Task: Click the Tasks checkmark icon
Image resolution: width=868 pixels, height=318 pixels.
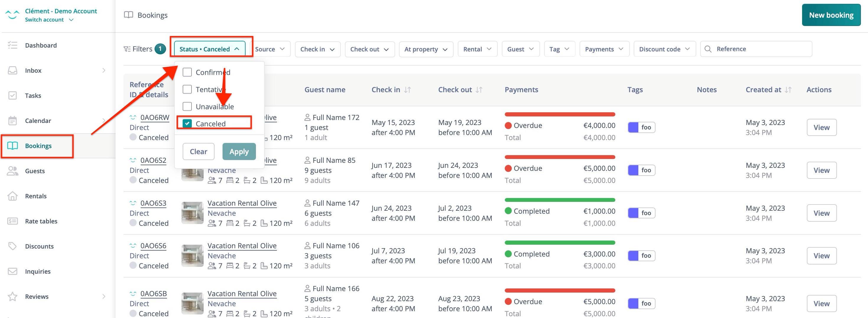Action: [x=12, y=96]
